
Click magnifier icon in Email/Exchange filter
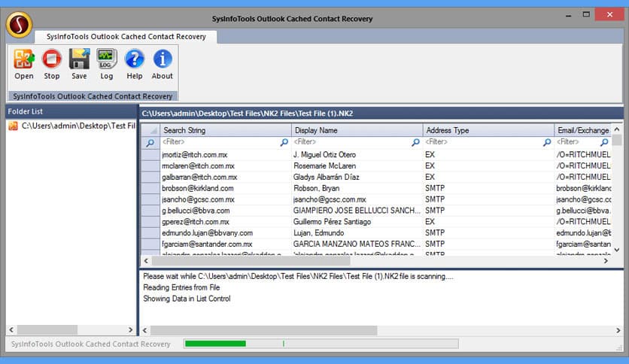tap(604, 142)
